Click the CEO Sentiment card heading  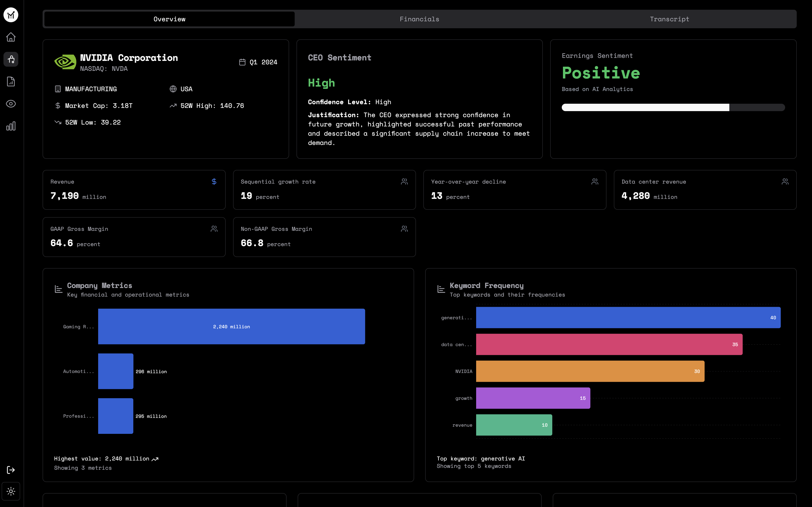click(x=339, y=58)
